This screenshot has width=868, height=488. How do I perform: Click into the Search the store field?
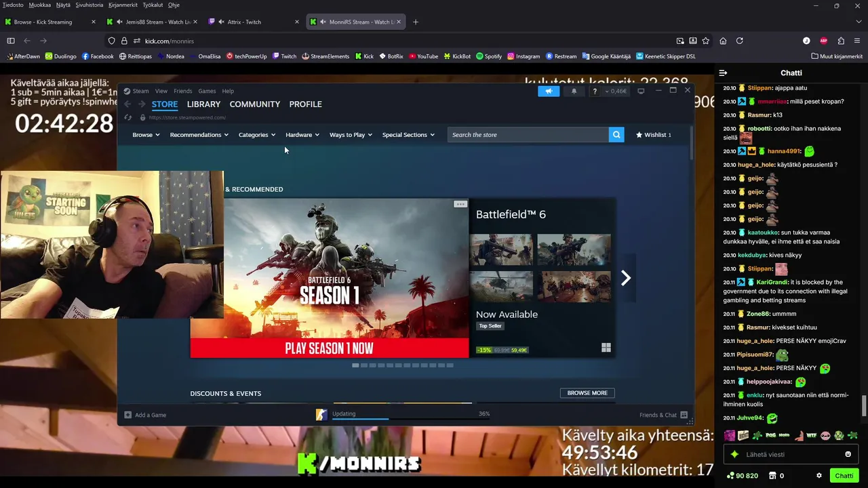[x=528, y=135]
